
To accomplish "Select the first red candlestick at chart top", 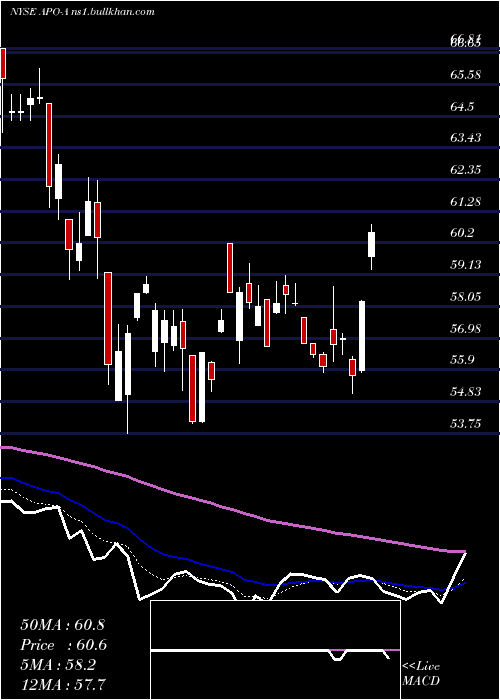I will (x=3, y=63).
